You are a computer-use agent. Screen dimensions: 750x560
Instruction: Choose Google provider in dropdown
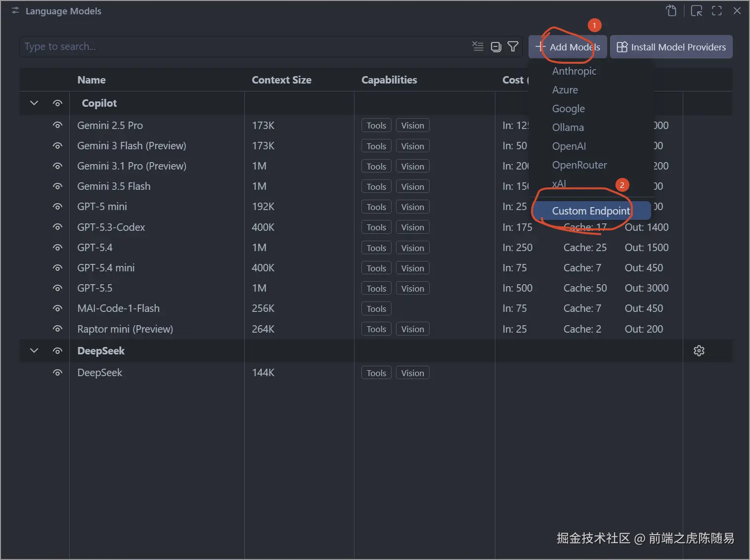(x=569, y=109)
